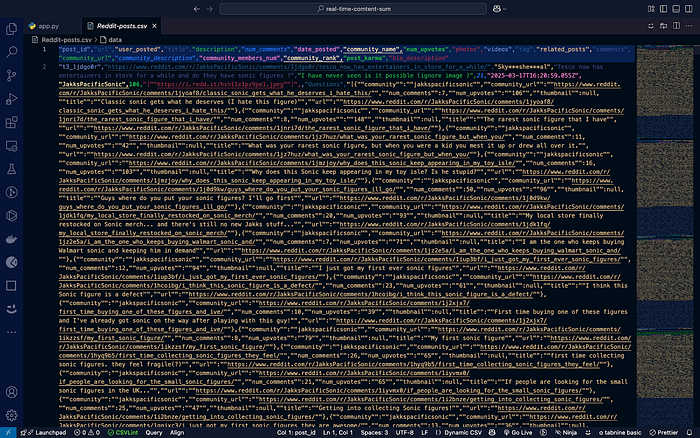Close the Reddit-posts.csv tab
Screen dimensions: 700x438
[154, 26]
